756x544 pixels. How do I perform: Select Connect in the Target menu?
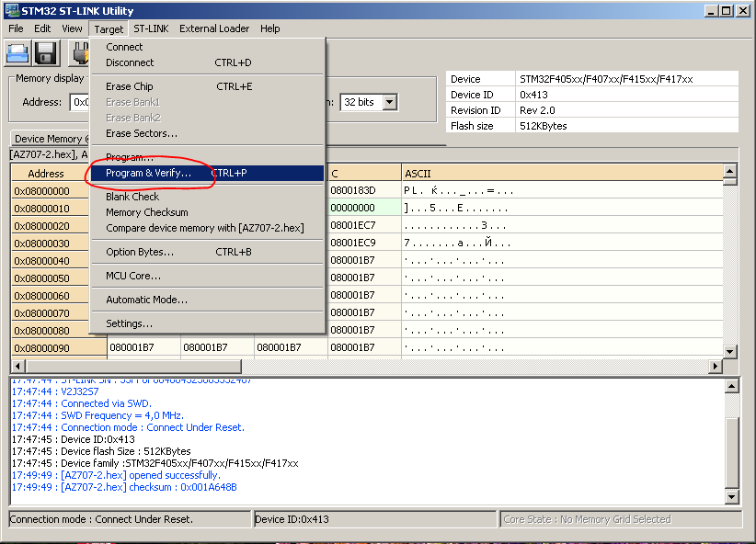(x=124, y=47)
